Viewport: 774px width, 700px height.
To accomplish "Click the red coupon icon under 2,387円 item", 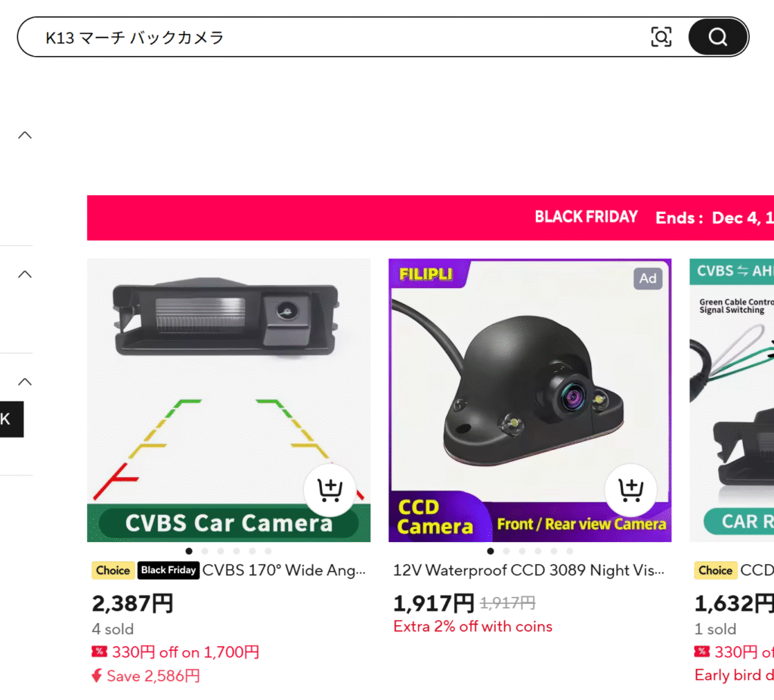I will [99, 652].
